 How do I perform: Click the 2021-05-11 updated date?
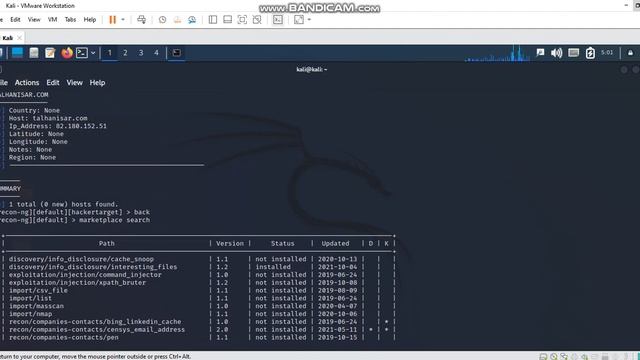(337, 329)
